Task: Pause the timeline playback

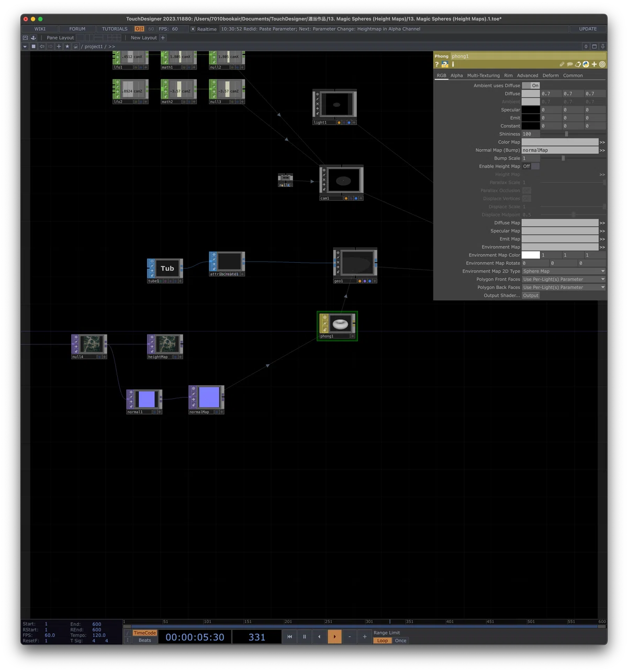Action: point(305,637)
